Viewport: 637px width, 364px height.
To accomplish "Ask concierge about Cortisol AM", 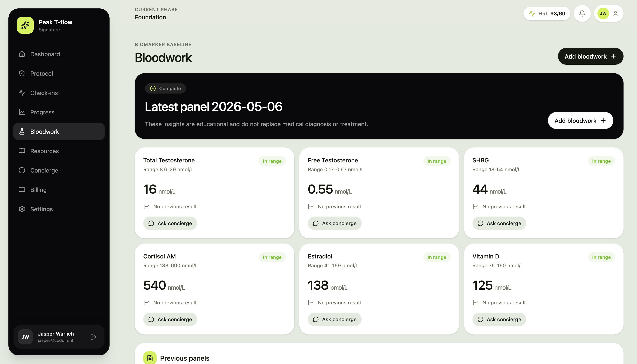I will pyautogui.click(x=170, y=319).
